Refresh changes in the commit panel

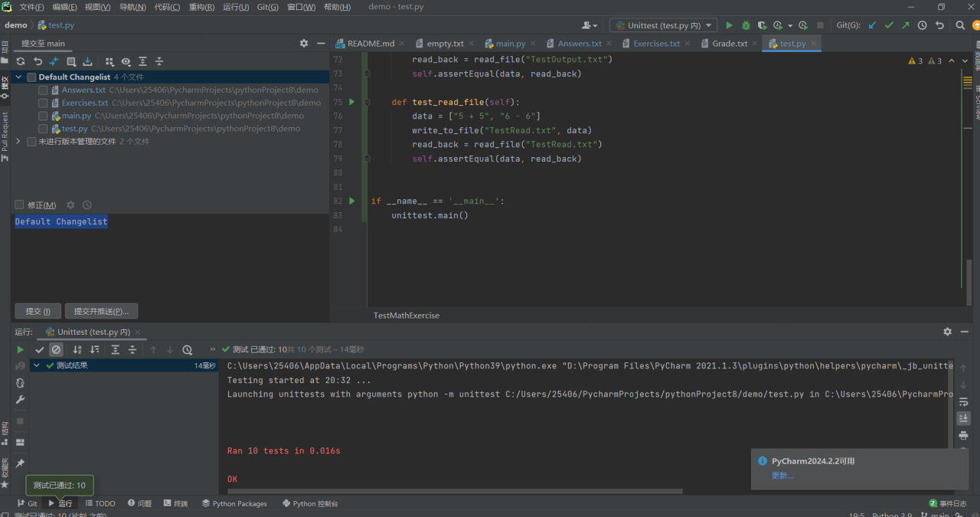pyautogui.click(x=21, y=61)
